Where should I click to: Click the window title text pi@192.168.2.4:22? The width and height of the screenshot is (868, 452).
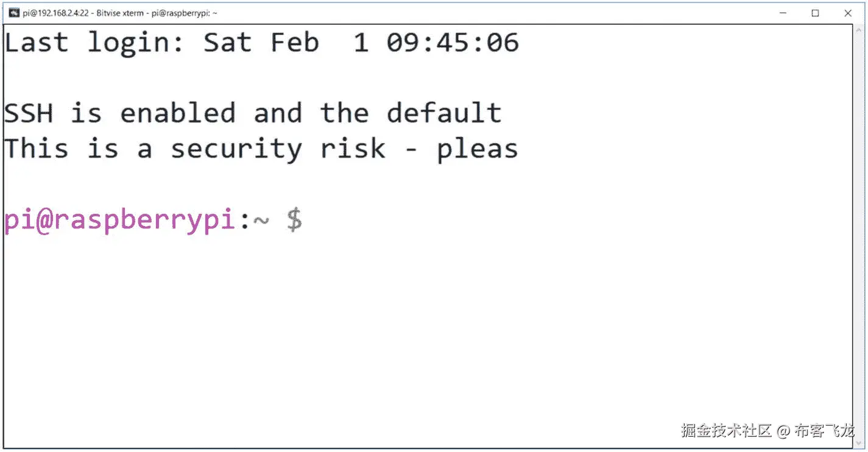(x=55, y=13)
